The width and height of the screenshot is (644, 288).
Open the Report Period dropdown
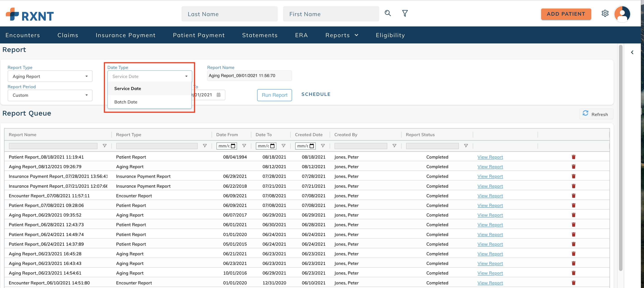pyautogui.click(x=50, y=95)
